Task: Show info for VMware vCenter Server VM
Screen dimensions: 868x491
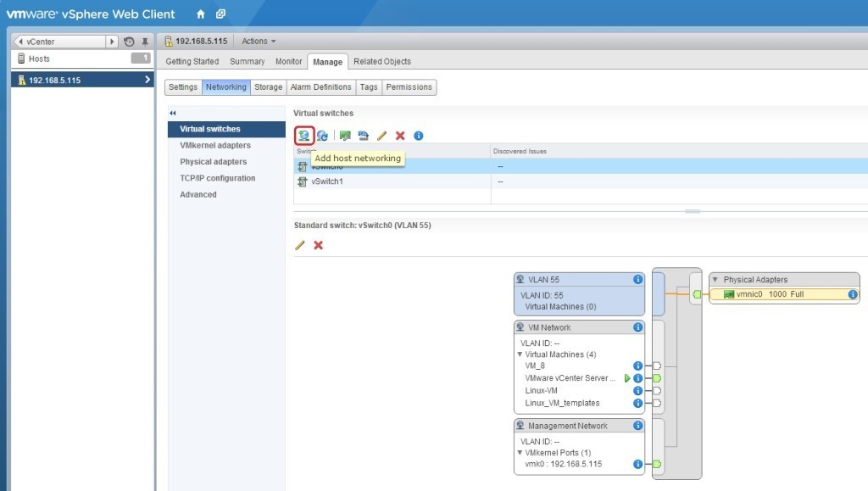Action: 637,378
